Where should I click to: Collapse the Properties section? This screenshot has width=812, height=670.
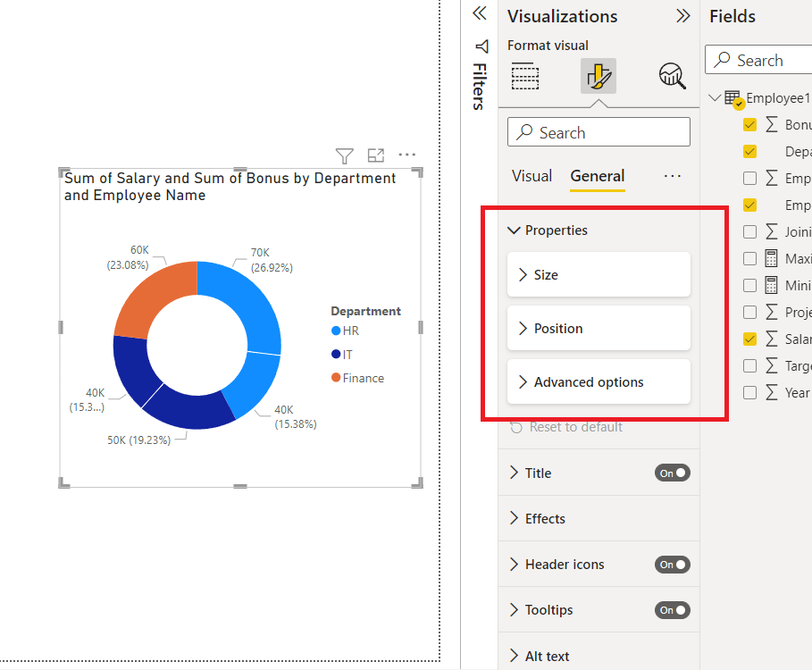tap(514, 230)
